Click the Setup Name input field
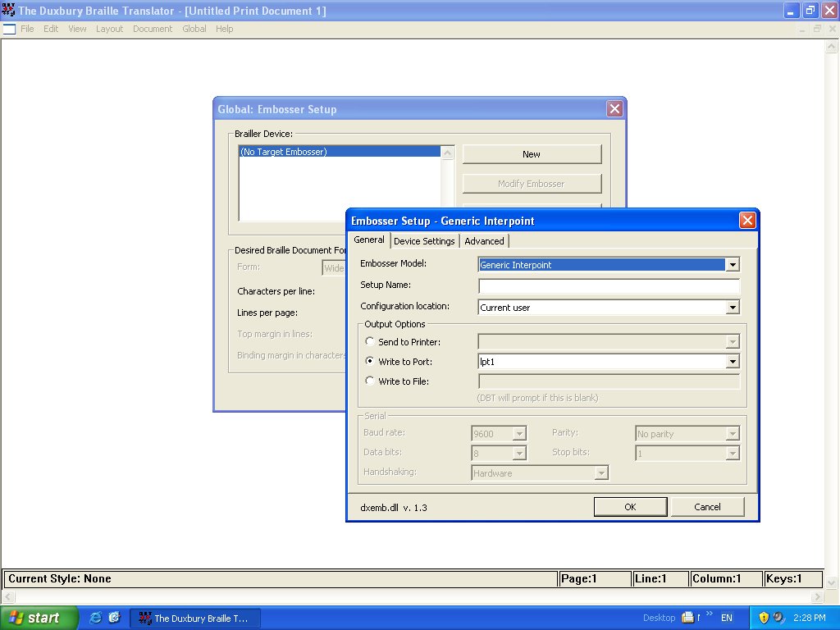 609,285
